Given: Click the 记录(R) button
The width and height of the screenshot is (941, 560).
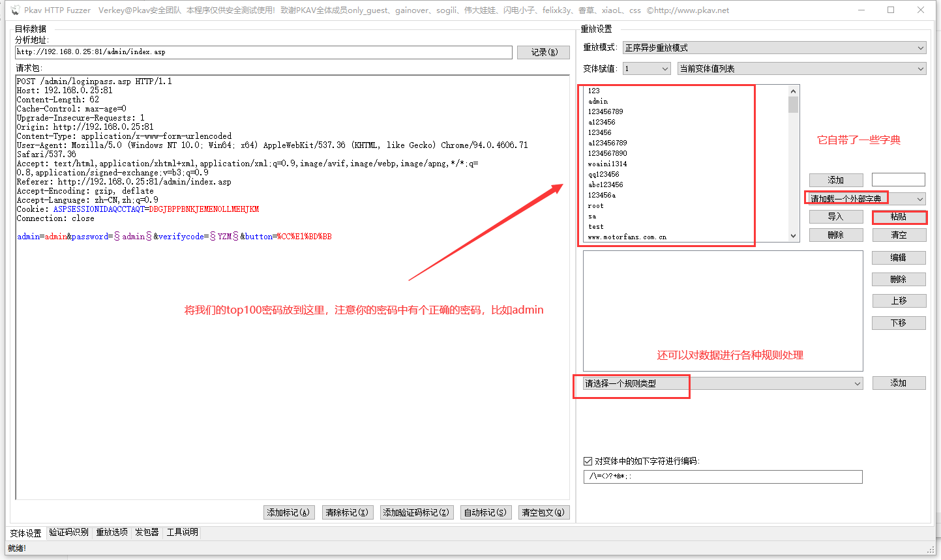Looking at the screenshot, I should pyautogui.click(x=543, y=52).
